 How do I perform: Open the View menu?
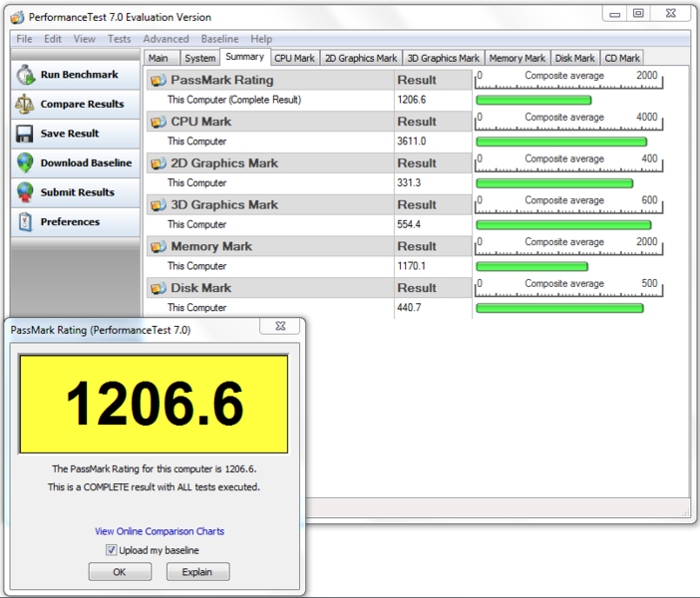point(85,39)
